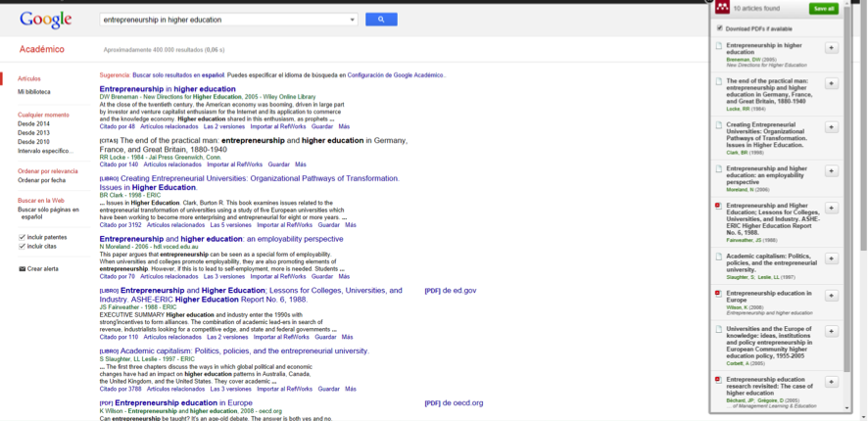Add 'Academic capitalism' via plus button
The image size is (868, 421).
coord(831,258)
